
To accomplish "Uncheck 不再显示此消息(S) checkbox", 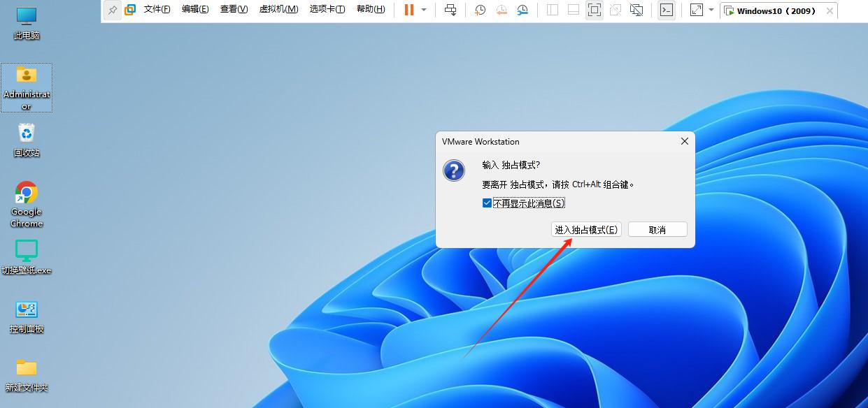I will 487,203.
